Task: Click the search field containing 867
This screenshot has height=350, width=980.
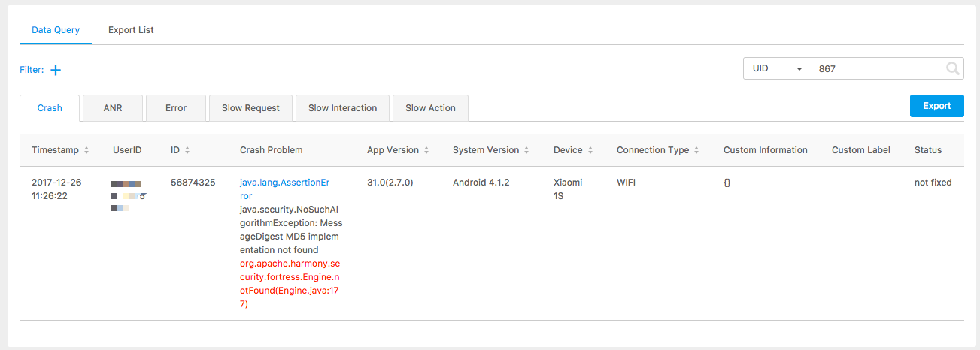Action: click(x=876, y=68)
